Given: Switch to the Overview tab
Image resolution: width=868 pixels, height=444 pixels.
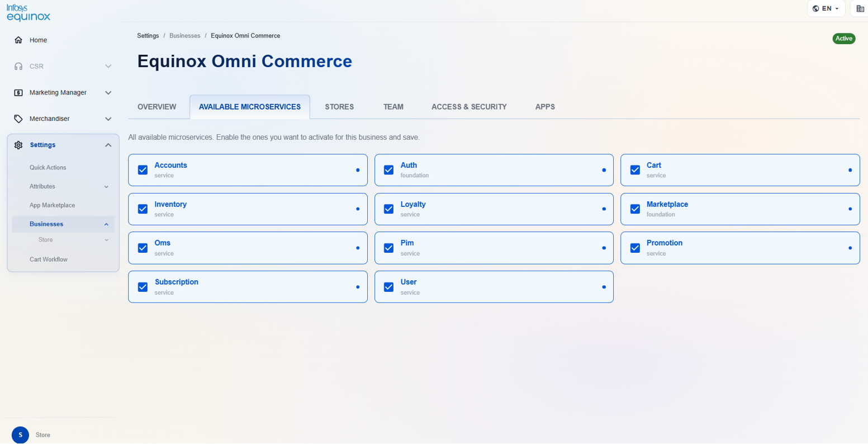Looking at the screenshot, I should point(156,107).
